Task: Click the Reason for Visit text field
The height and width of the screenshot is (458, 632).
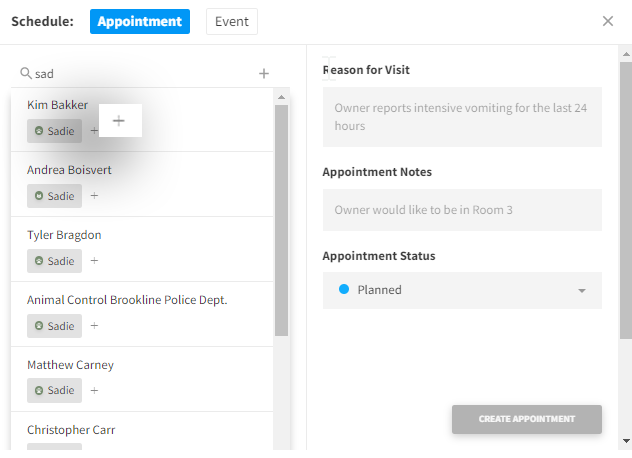Action: click(462, 118)
